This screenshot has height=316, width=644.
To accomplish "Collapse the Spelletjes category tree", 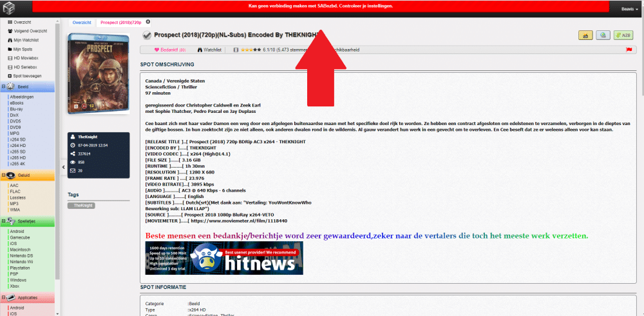I will [3, 221].
